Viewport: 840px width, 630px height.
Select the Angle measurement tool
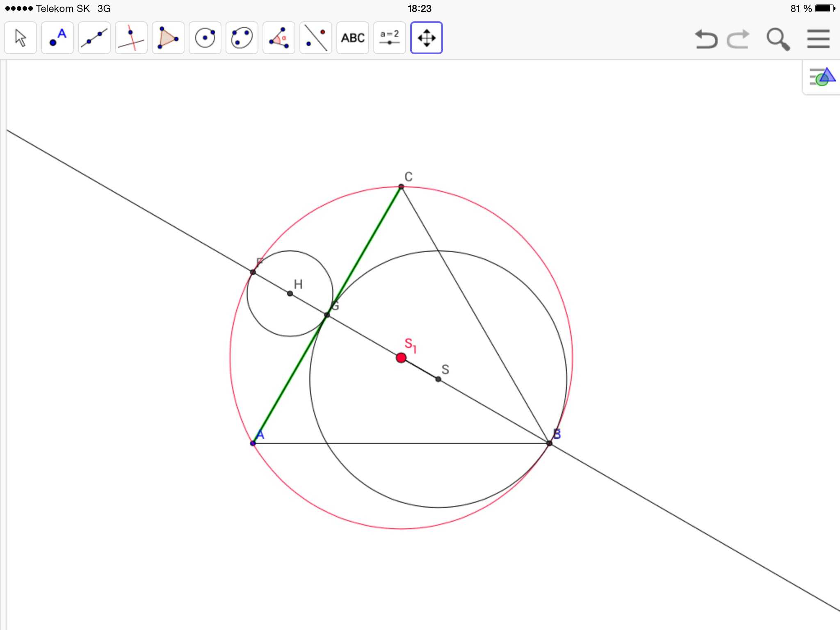[279, 38]
